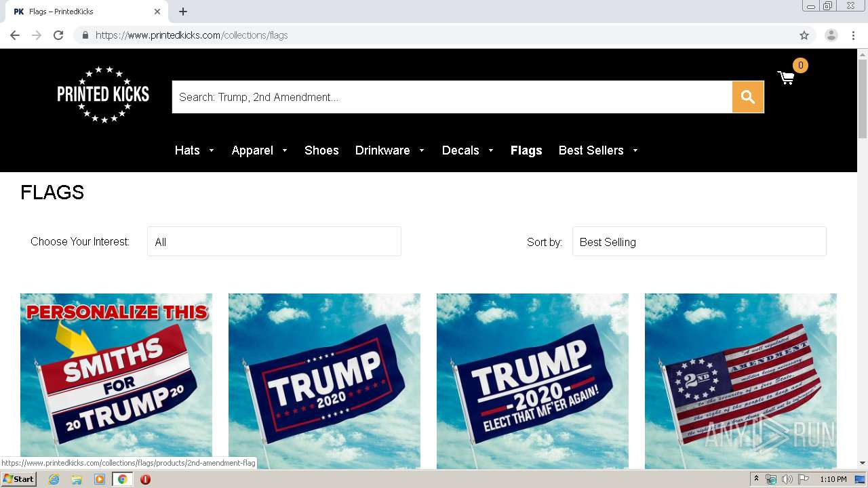This screenshot has width=868, height=488.
Task: Click the Drinkware menu label
Action: 382,150
